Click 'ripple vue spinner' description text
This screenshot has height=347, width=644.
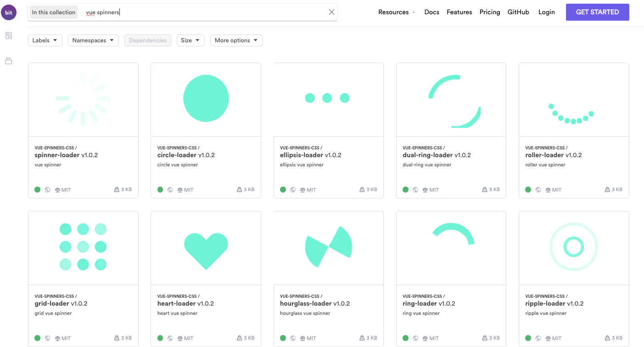pyautogui.click(x=546, y=313)
